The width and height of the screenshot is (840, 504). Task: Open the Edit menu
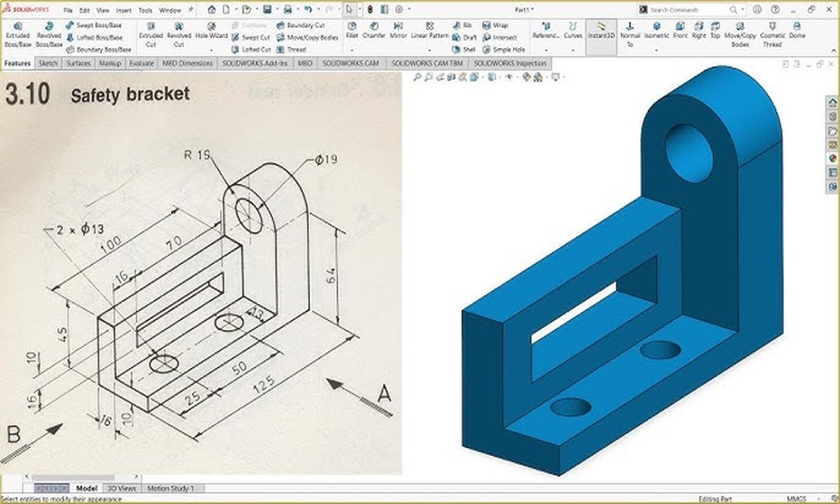(x=85, y=10)
